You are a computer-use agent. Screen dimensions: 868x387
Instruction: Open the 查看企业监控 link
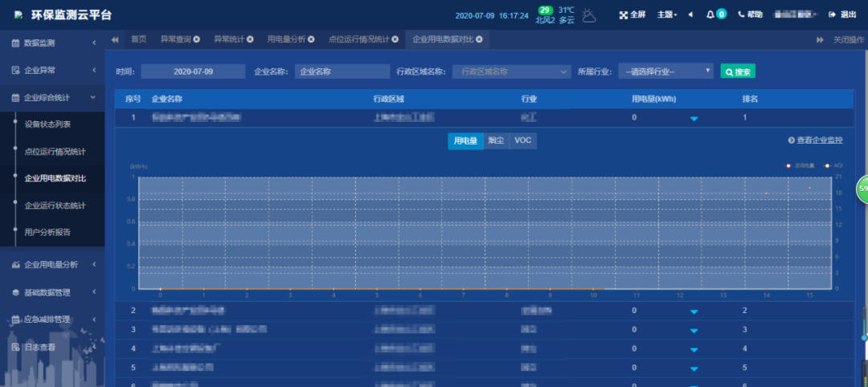pos(815,141)
